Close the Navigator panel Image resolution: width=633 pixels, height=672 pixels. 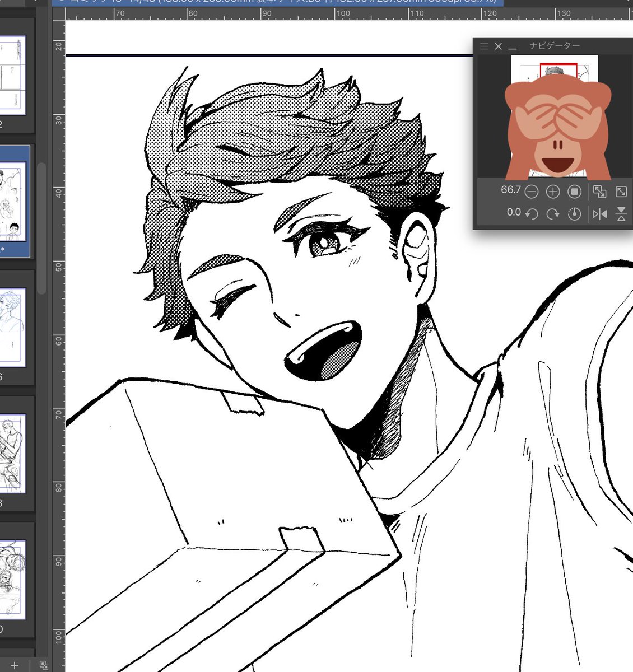(498, 46)
